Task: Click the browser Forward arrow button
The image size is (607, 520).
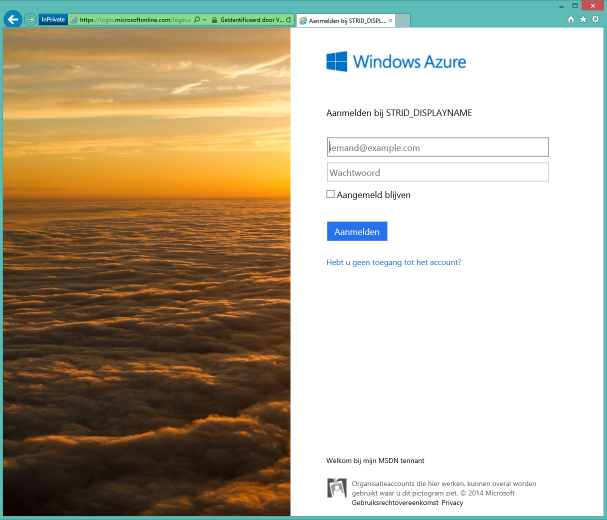Action: tap(30, 19)
